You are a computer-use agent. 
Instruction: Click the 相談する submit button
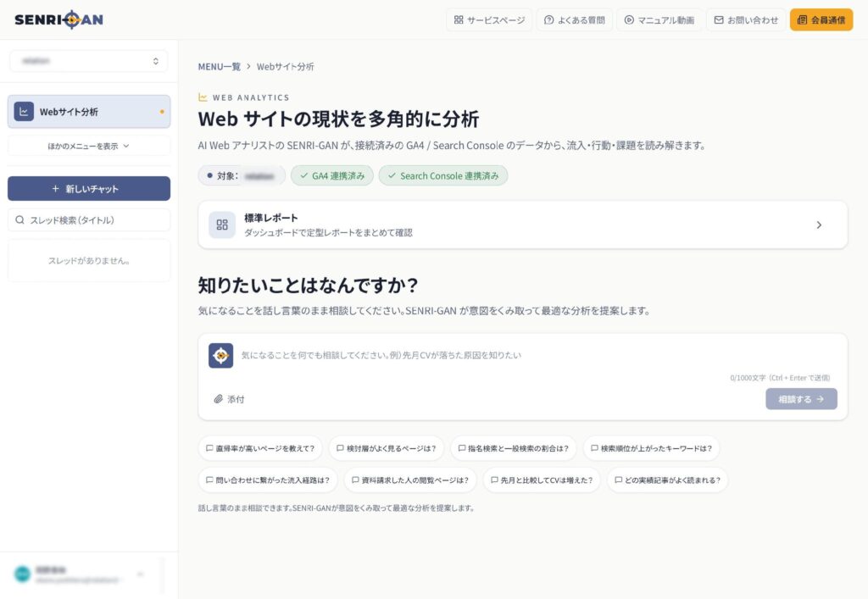(x=801, y=399)
